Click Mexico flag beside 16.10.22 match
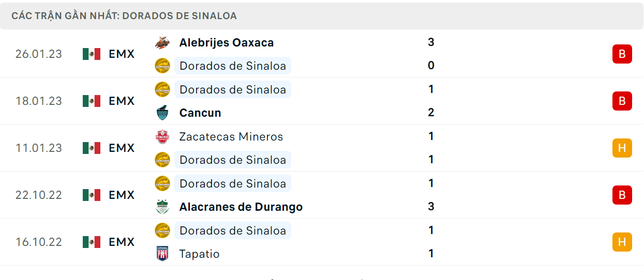 (92, 242)
